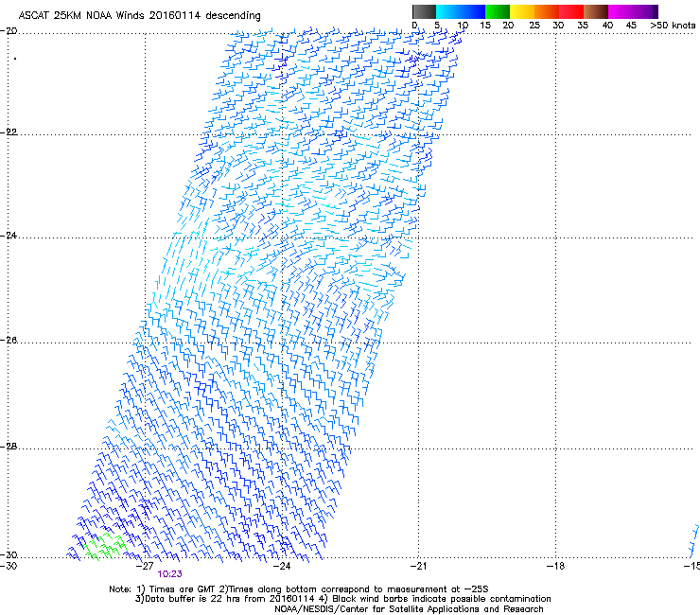Select the orange 25-30 knots color swatch
Image resolution: width=700 pixels, height=615 pixels.
pyautogui.click(x=547, y=11)
